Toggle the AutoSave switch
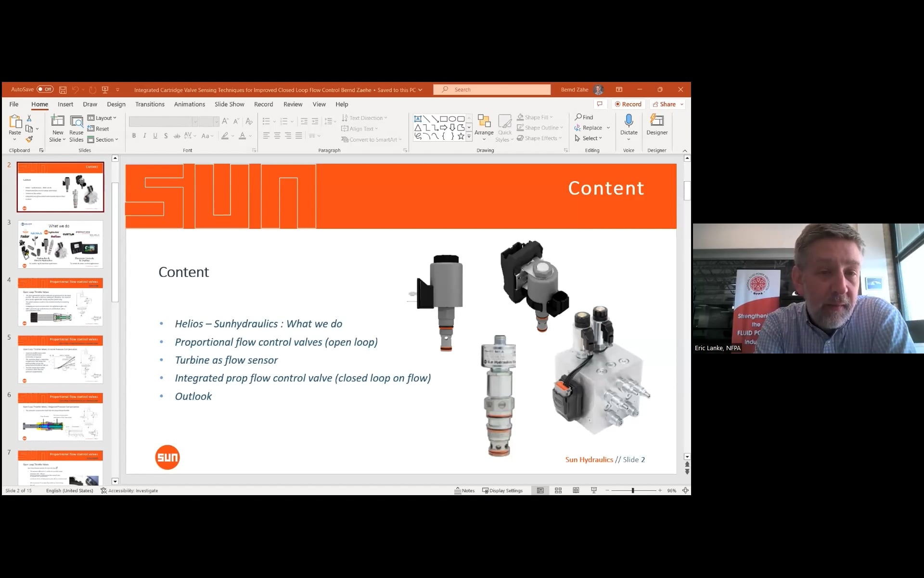The image size is (924, 578). (x=45, y=90)
